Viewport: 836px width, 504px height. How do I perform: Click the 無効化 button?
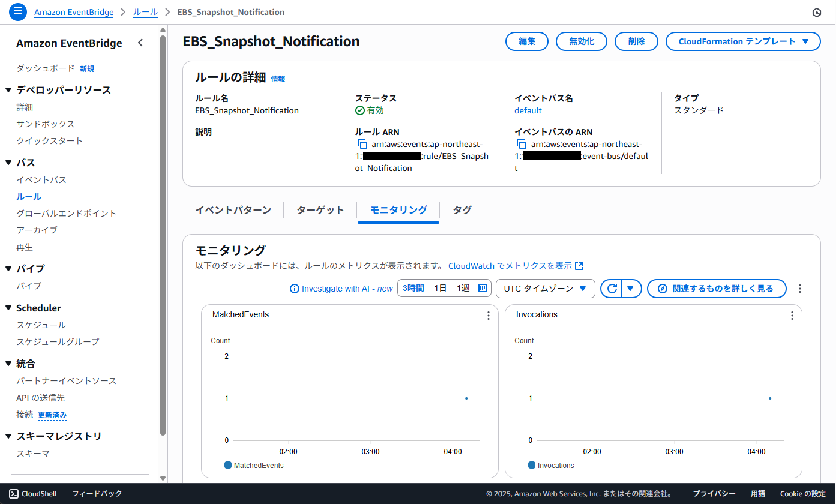pyautogui.click(x=582, y=41)
